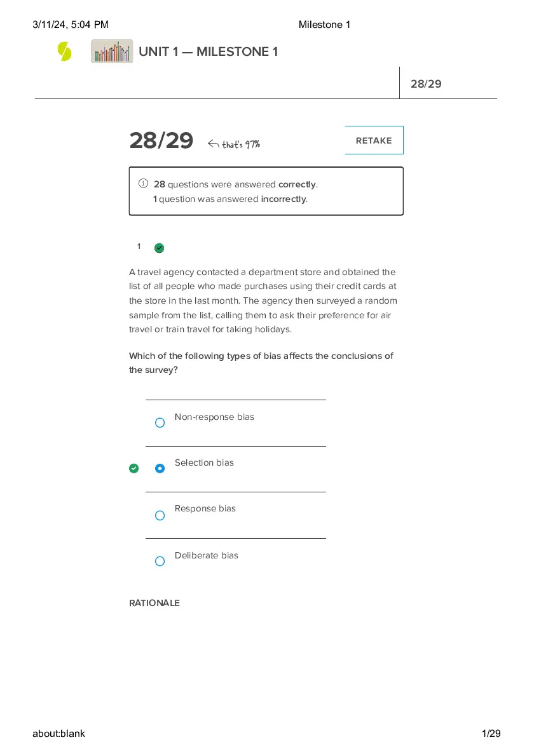Click the Milestone 1 page title
Viewport: 534px width, 756px height.
(325, 25)
